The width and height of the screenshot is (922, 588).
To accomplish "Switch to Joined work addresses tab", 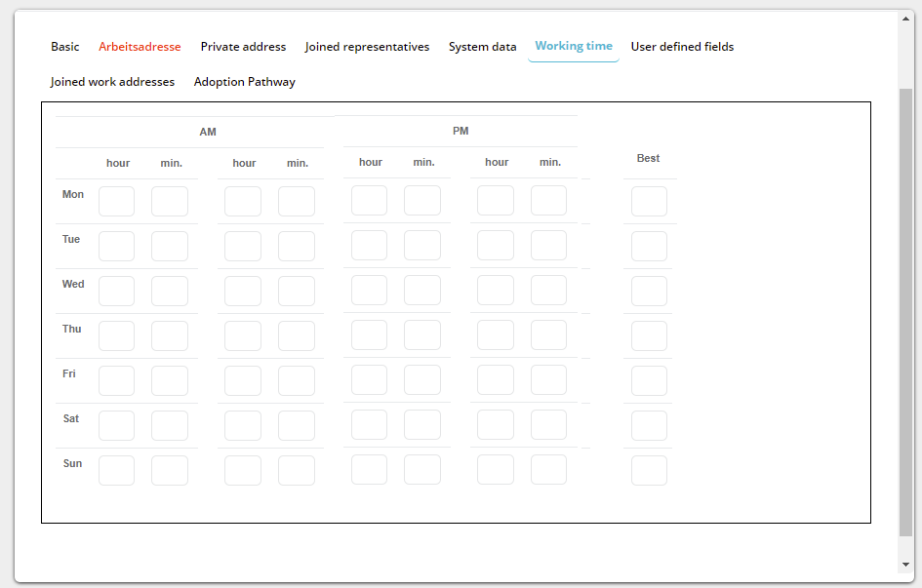I will [x=112, y=82].
